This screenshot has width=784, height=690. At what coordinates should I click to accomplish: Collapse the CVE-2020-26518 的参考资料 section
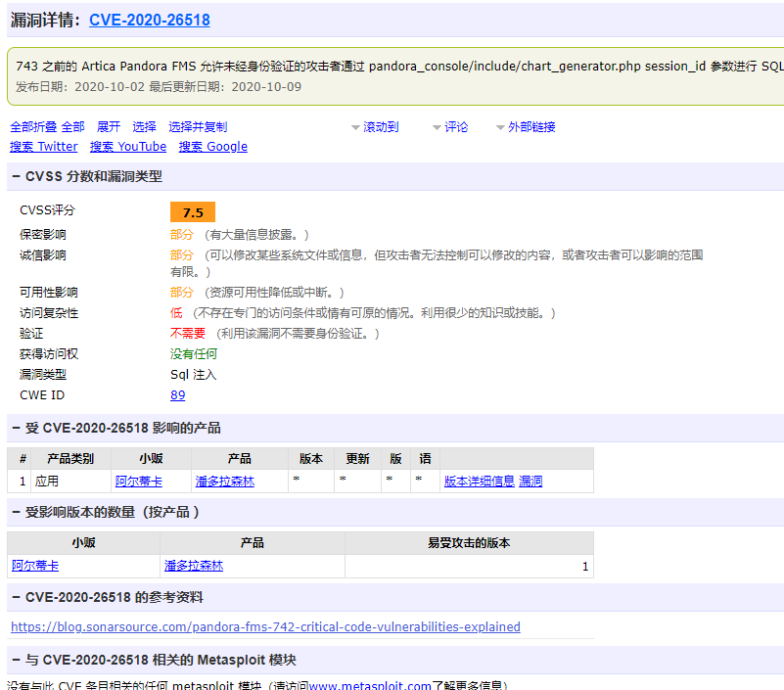point(16,597)
